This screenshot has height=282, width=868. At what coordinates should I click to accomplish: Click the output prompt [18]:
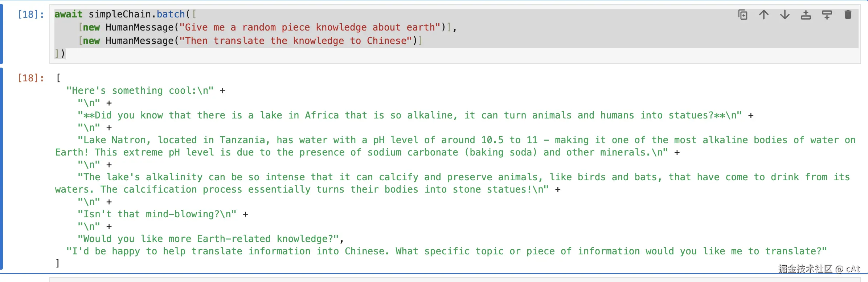coord(30,77)
